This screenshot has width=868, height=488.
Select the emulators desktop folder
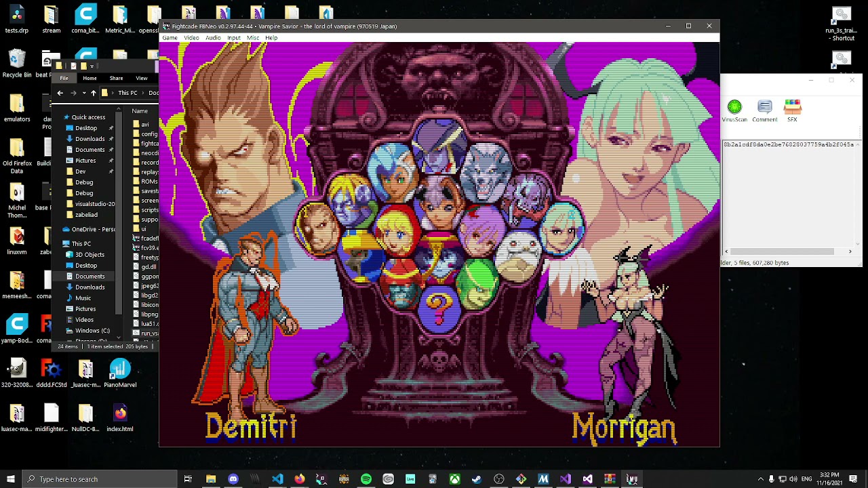(17, 108)
